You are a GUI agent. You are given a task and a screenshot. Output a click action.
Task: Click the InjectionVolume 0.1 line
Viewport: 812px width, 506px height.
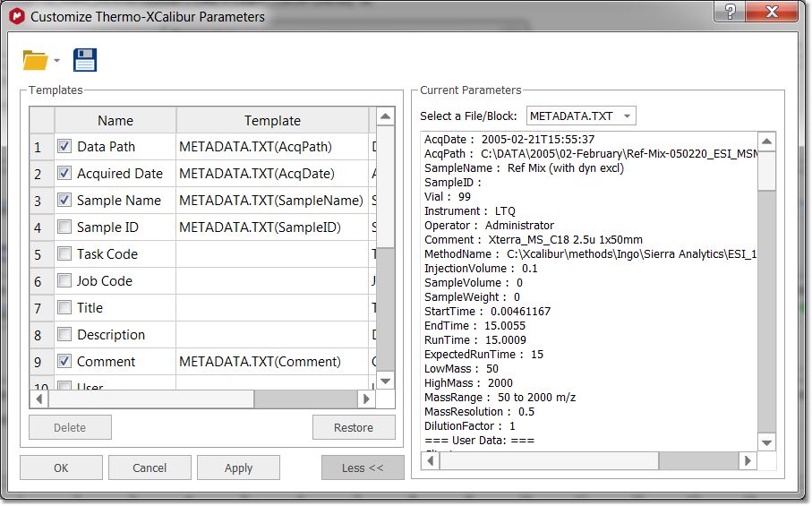click(481, 269)
